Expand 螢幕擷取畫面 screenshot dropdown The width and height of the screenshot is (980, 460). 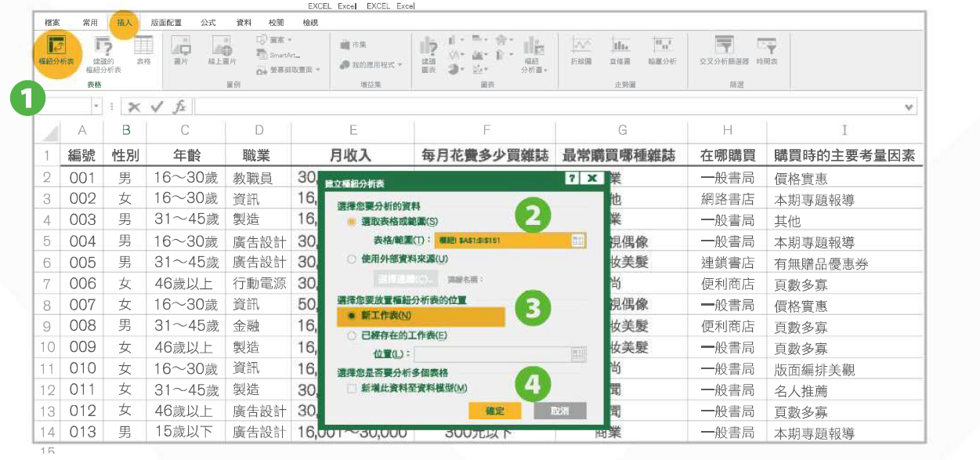[x=317, y=70]
